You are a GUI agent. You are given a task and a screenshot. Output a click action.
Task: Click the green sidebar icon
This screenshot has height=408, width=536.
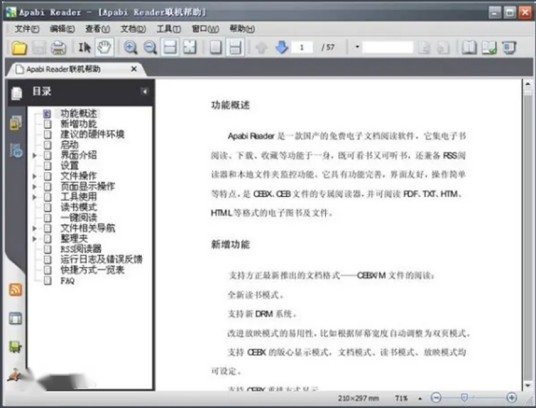15,347
